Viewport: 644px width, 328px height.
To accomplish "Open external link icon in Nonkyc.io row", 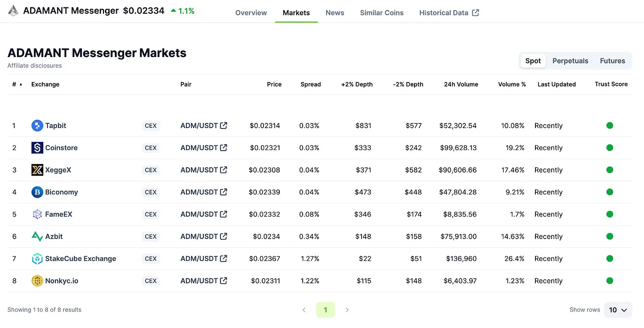I will tap(224, 281).
